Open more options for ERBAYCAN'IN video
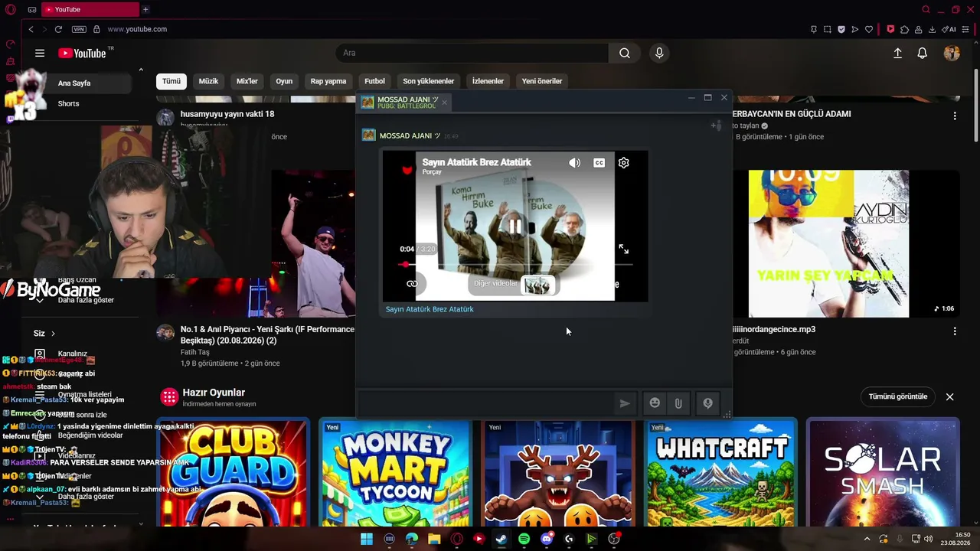 [955, 116]
